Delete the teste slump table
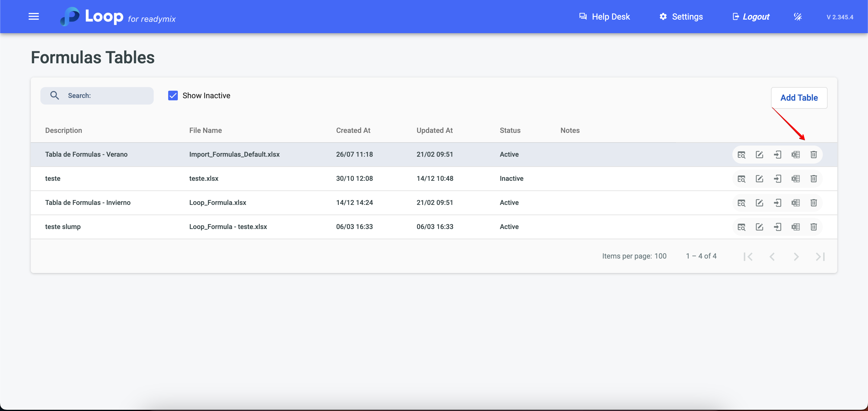This screenshot has height=411, width=868. [813, 227]
